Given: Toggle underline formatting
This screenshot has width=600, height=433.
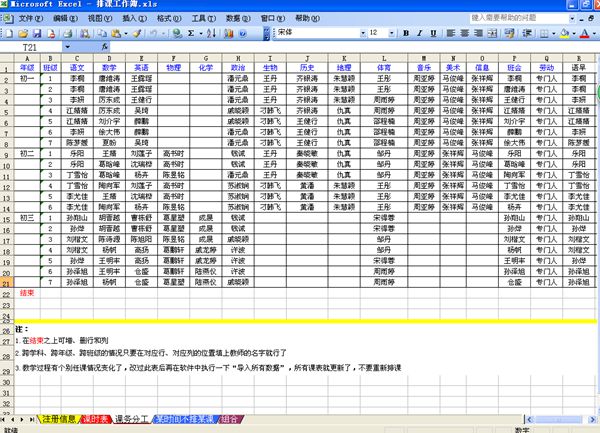Looking at the screenshot, I should point(433,33).
